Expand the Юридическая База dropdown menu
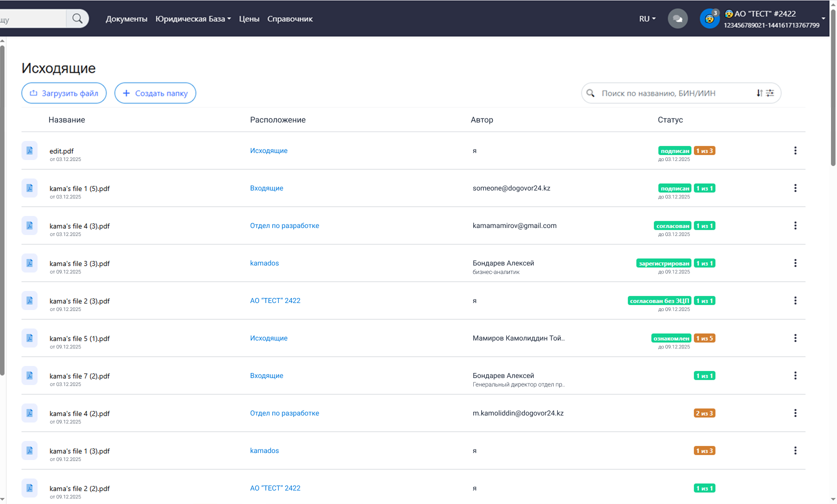Screen dimensions: 837x504 click(193, 19)
